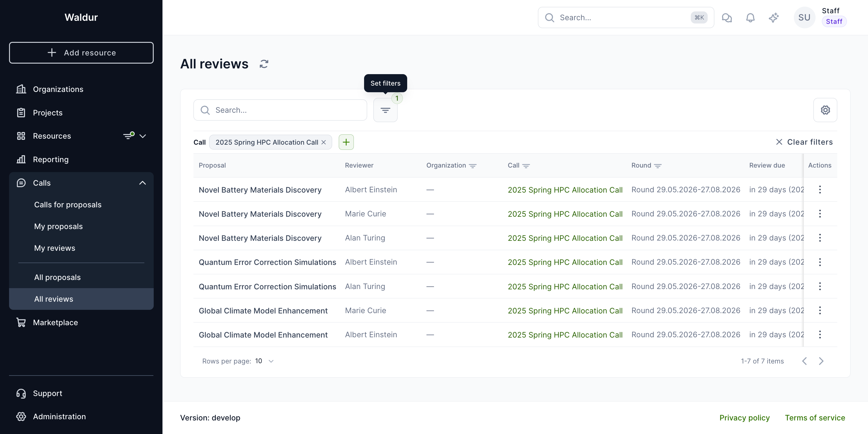Open the AI assistant sparkle icon
The width and height of the screenshot is (868, 434).
coord(774,17)
